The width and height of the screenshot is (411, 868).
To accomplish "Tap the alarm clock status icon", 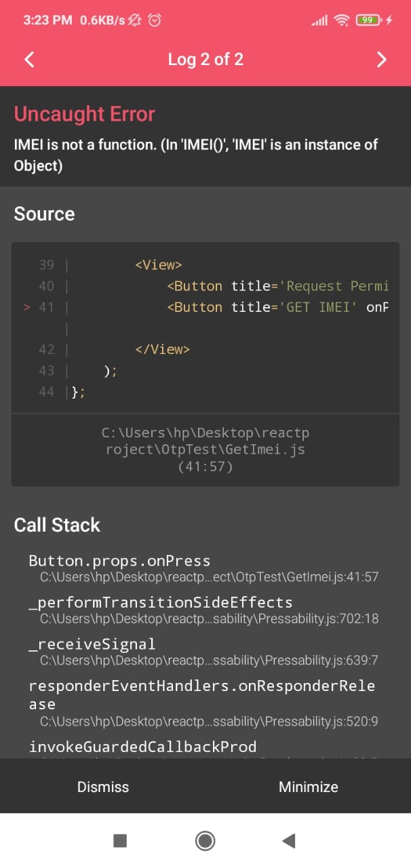I will pyautogui.click(x=155, y=20).
